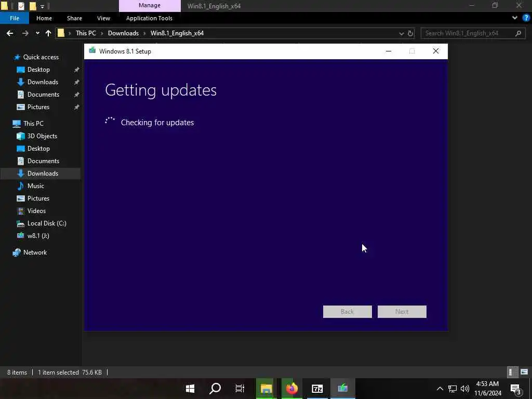
Task: Click the Explorer forward arrow
Action: pyautogui.click(x=25, y=33)
